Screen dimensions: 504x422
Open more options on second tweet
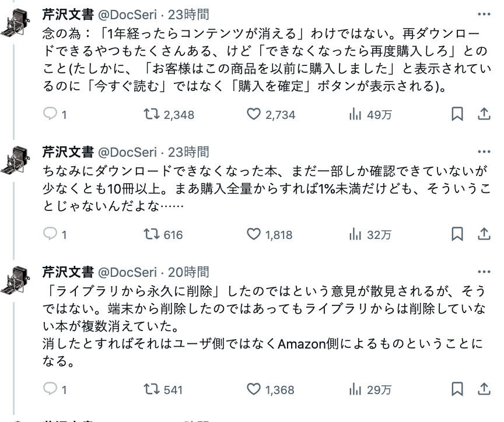coord(484,152)
